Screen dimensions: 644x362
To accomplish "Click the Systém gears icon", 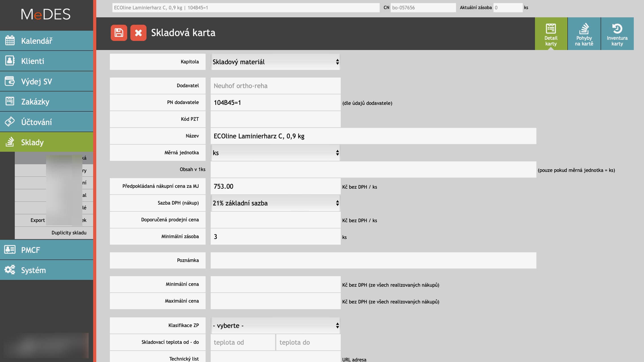I will (x=10, y=270).
